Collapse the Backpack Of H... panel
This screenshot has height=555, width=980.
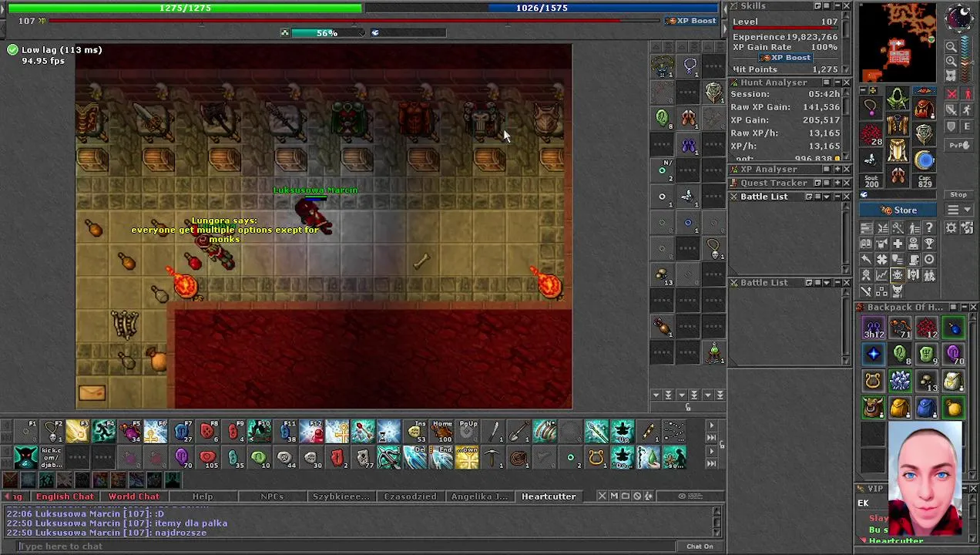(x=963, y=308)
